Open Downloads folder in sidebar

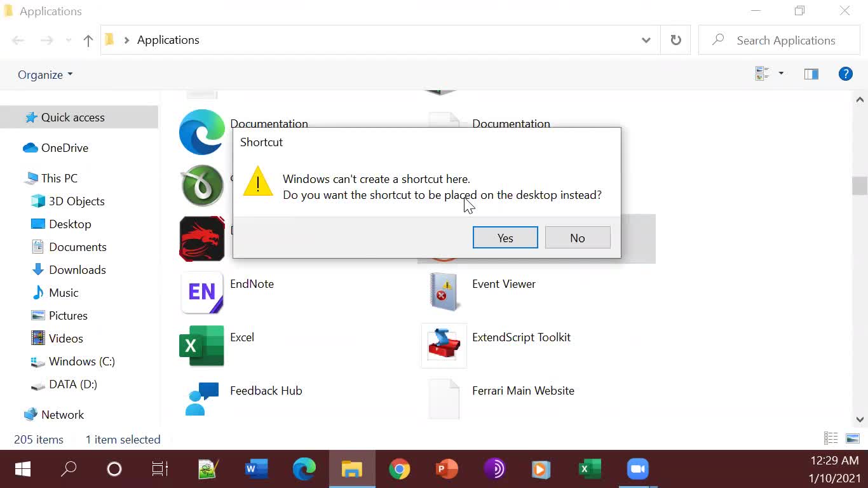(x=79, y=270)
